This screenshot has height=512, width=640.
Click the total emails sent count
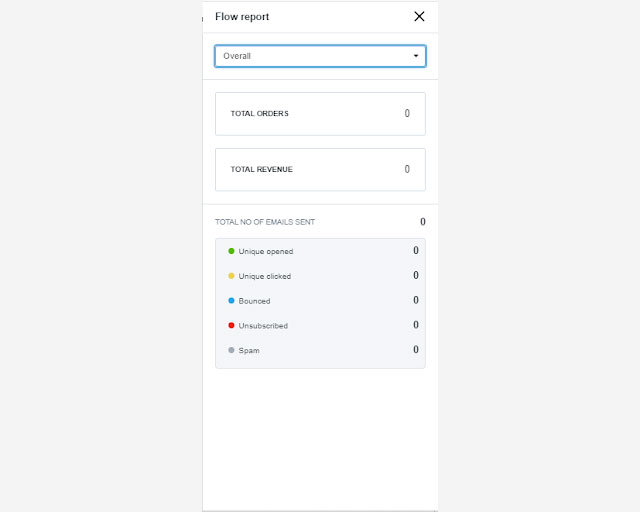(x=422, y=222)
